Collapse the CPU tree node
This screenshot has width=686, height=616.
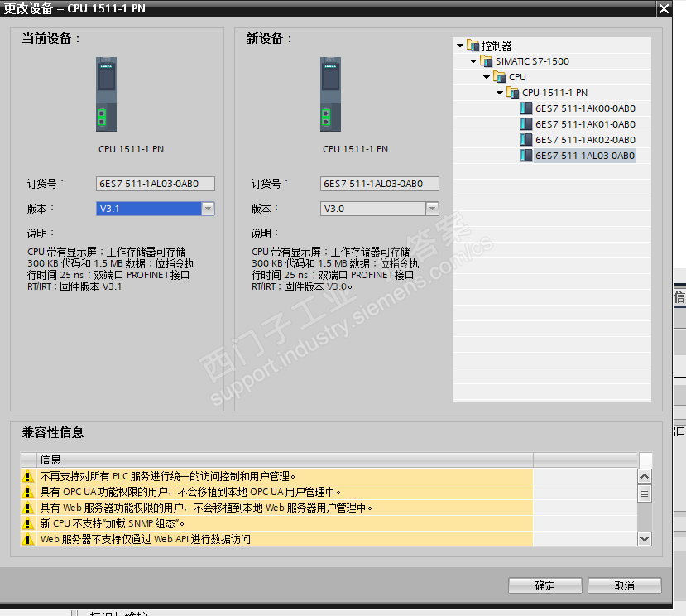487,77
